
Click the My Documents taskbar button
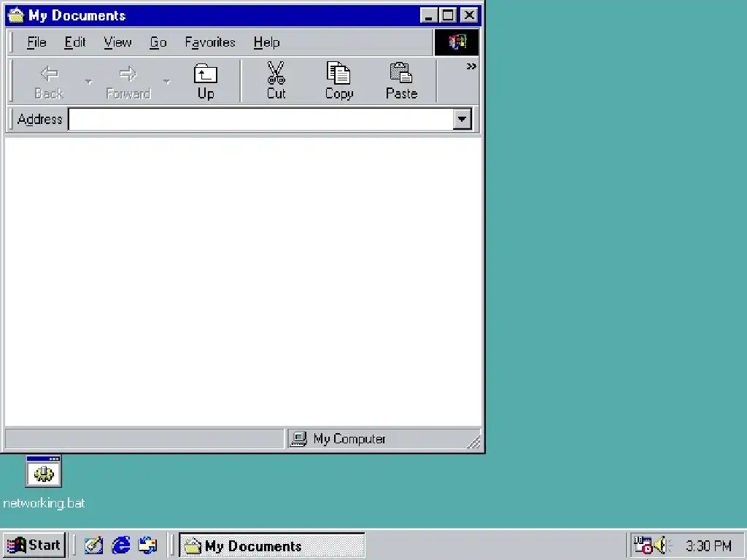(271, 545)
